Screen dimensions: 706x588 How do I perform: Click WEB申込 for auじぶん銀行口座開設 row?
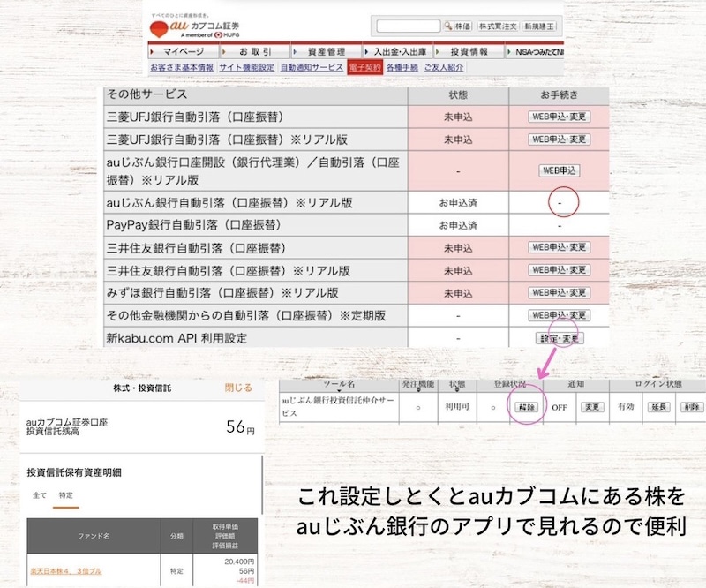pyautogui.click(x=559, y=170)
